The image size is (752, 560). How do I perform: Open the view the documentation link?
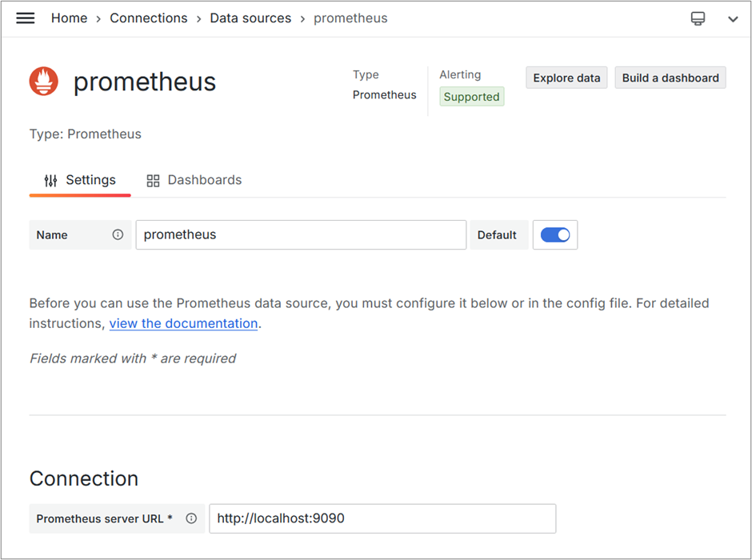184,324
